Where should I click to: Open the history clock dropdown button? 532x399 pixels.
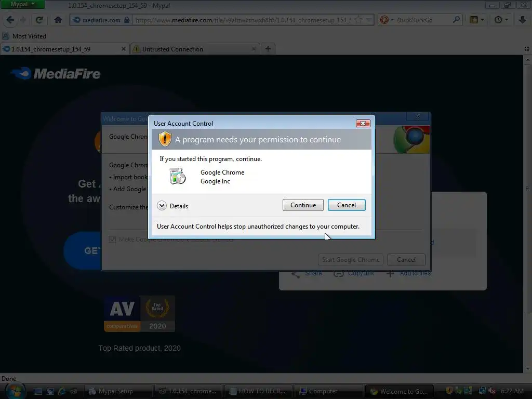(501, 20)
